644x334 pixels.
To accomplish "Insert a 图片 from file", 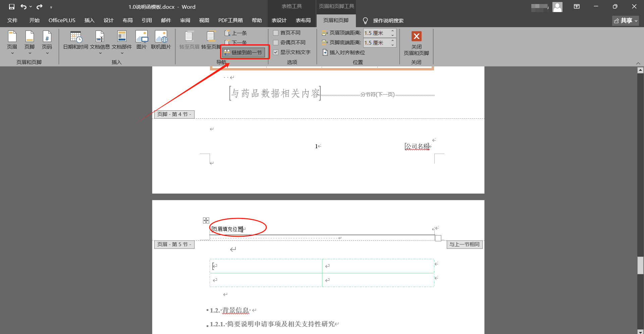I will [x=142, y=40].
